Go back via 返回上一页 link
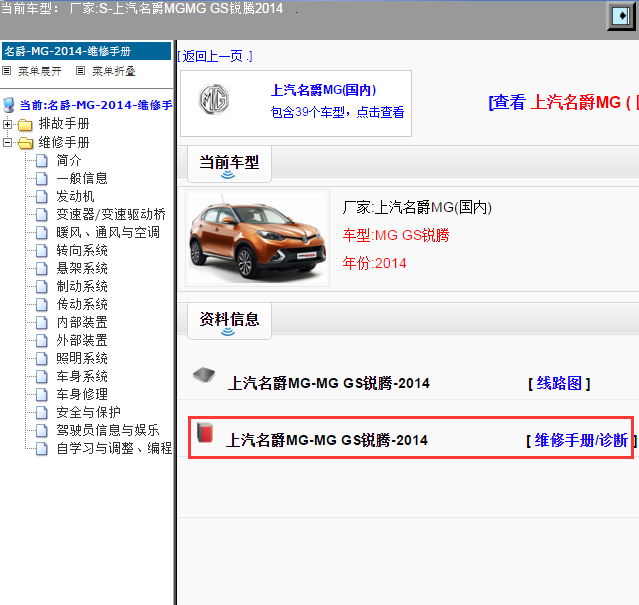This screenshot has width=639, height=605. click(215, 56)
